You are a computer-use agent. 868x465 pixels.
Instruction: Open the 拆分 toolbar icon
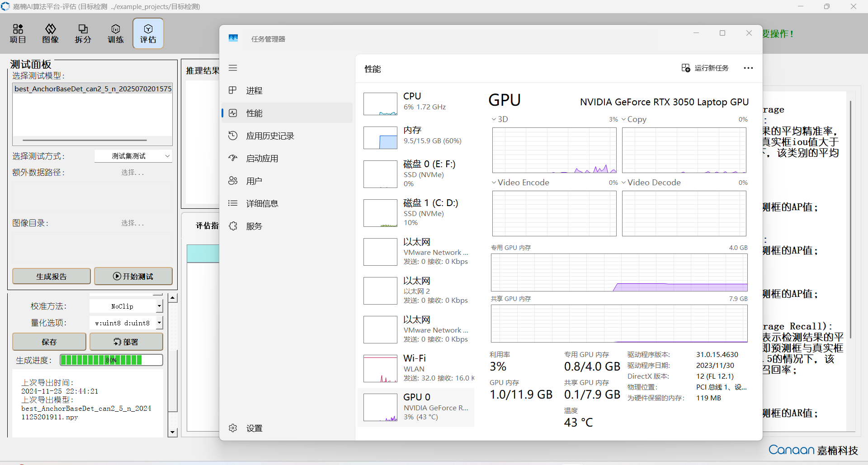click(x=83, y=33)
